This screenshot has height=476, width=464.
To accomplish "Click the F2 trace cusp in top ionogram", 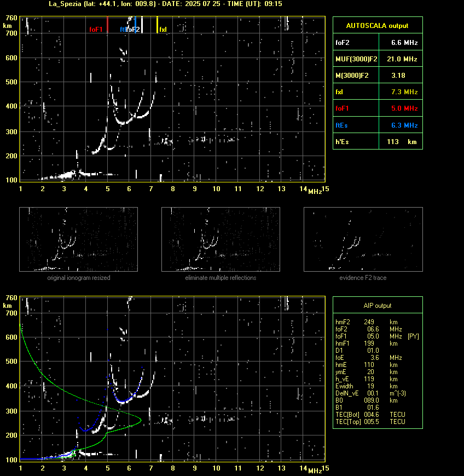I will point(122,123).
